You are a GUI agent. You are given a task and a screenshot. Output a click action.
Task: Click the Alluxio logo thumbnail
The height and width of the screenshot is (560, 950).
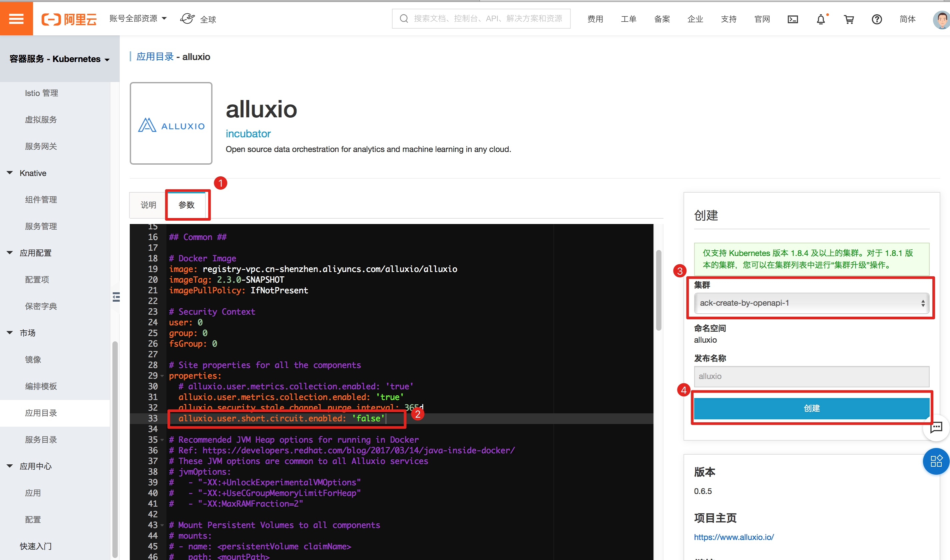[x=171, y=123]
